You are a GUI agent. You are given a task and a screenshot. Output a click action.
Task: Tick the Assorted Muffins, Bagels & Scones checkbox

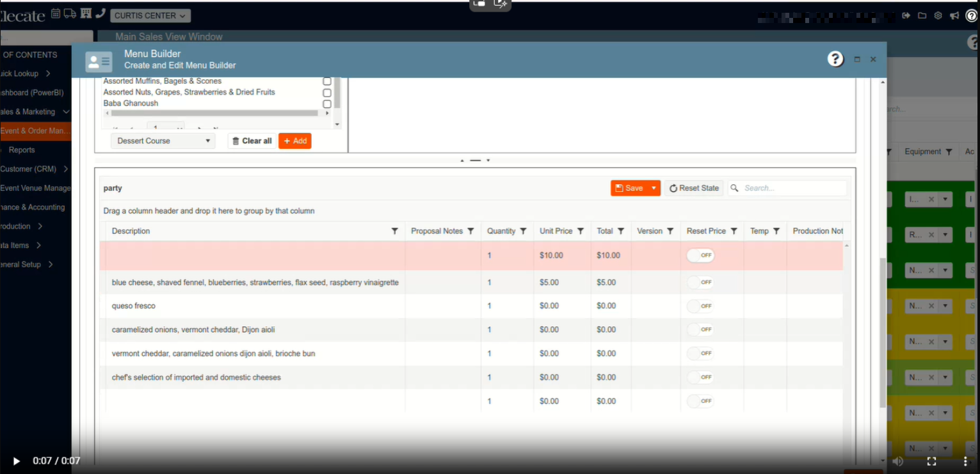coord(327,82)
